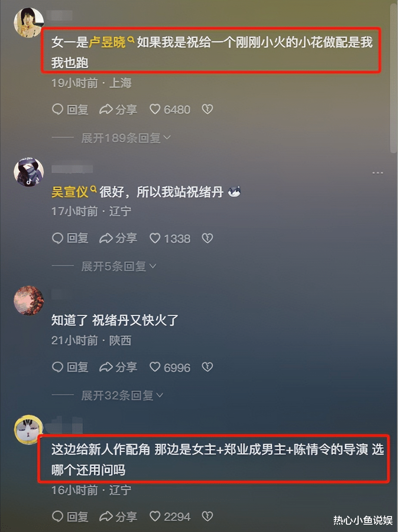Like the comment with 6480 likes
Image resolution: width=398 pixels, height=532 pixels.
tap(170, 109)
